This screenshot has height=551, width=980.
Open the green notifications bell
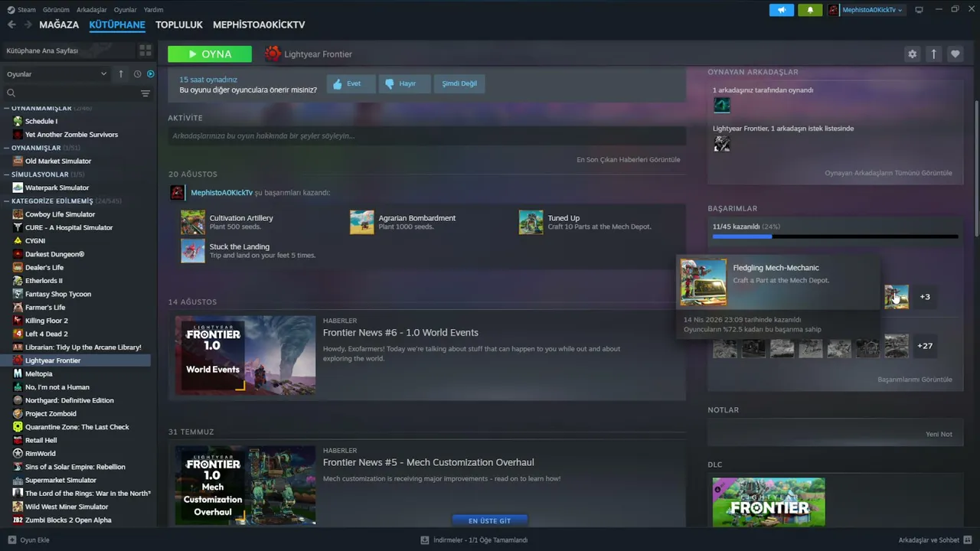point(810,10)
